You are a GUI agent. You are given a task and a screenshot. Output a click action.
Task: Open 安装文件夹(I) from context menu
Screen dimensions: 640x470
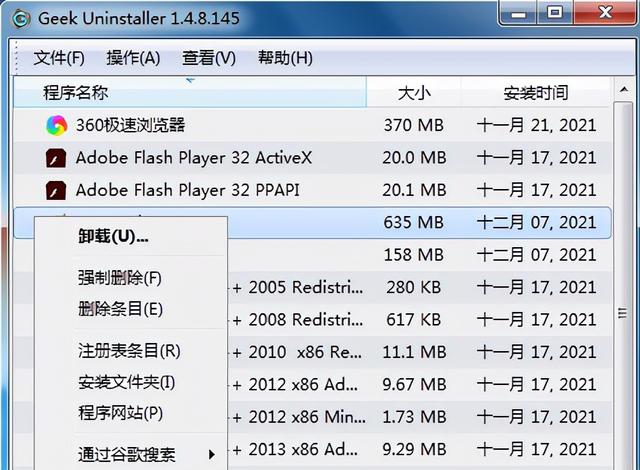point(127,382)
